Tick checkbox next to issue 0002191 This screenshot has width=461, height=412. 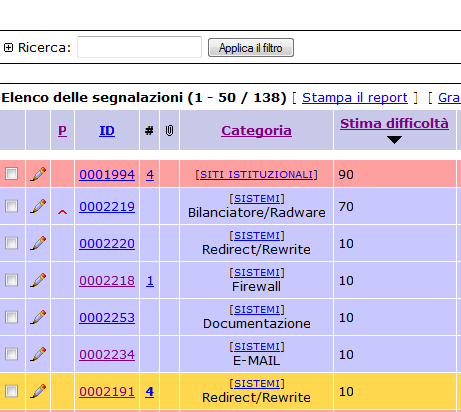pyautogui.click(x=12, y=391)
